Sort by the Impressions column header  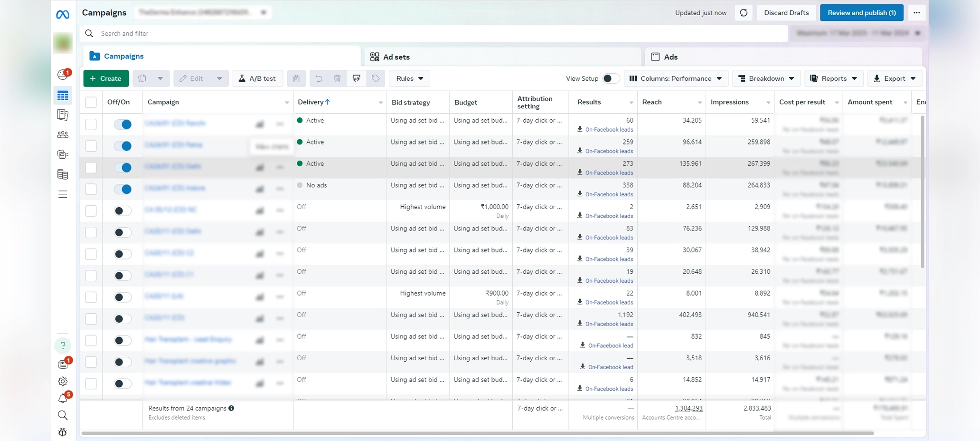point(730,102)
